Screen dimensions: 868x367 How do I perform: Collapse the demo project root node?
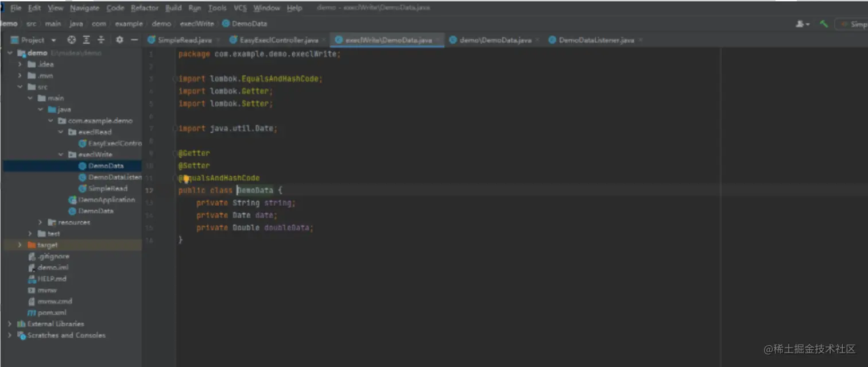pos(9,53)
